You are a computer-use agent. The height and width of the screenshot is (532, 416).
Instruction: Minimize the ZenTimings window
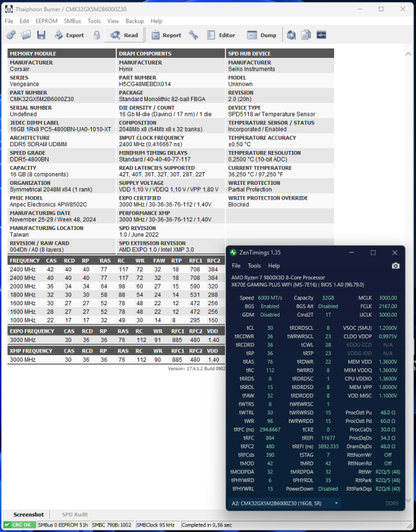tap(351, 253)
